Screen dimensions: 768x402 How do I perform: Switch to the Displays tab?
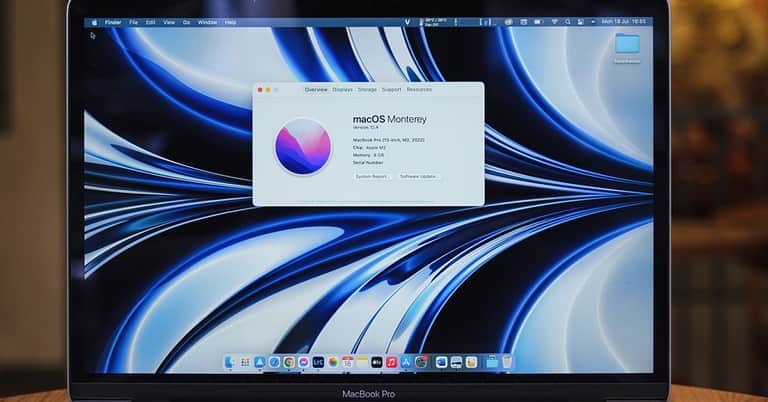pos(343,90)
